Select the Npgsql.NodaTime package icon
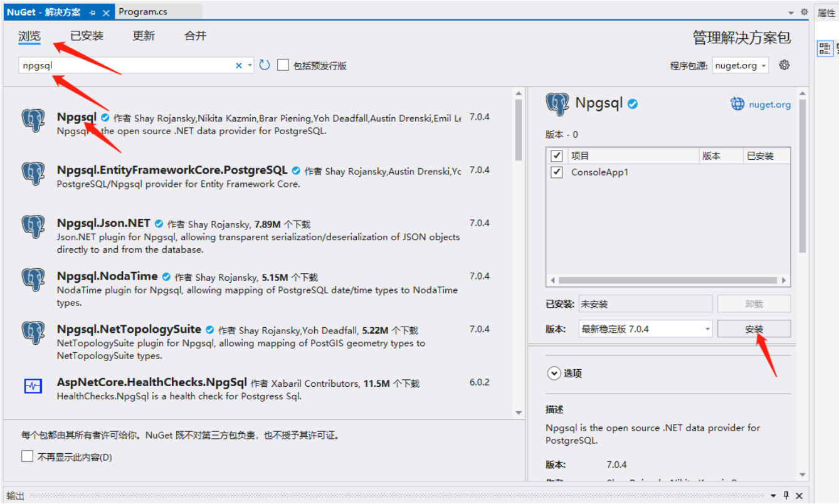The width and height of the screenshot is (839, 504). [x=33, y=279]
